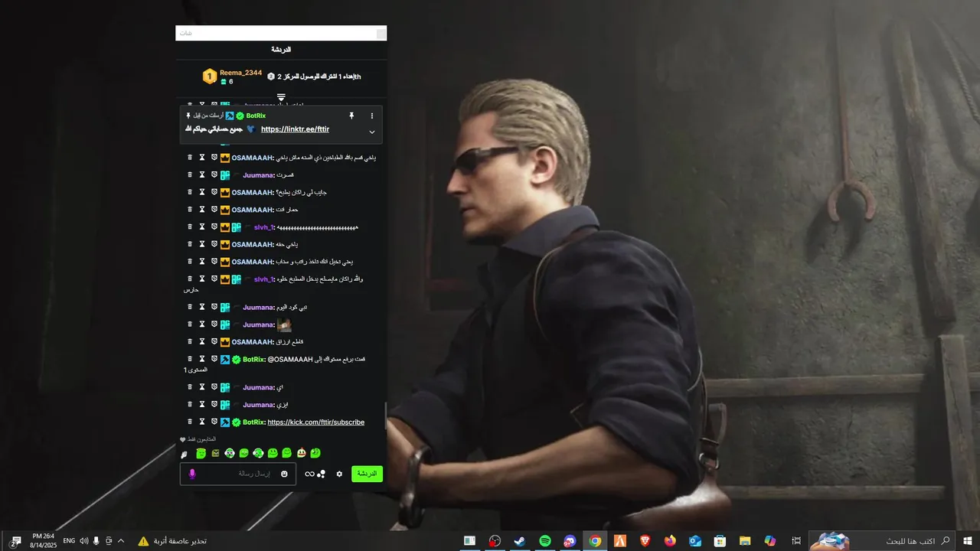This screenshot has width=980, height=551.
Task: Open Task View on the taskbar
Action: pos(796,541)
